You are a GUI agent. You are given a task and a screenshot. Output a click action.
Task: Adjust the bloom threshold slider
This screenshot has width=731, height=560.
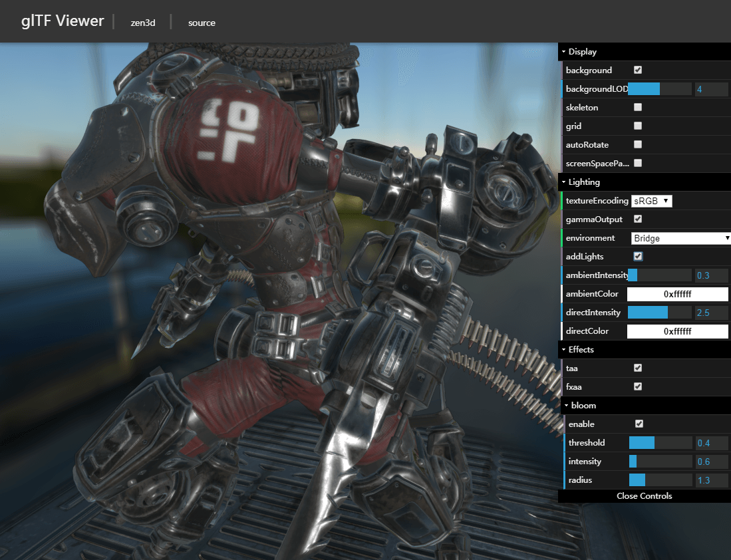pos(660,443)
